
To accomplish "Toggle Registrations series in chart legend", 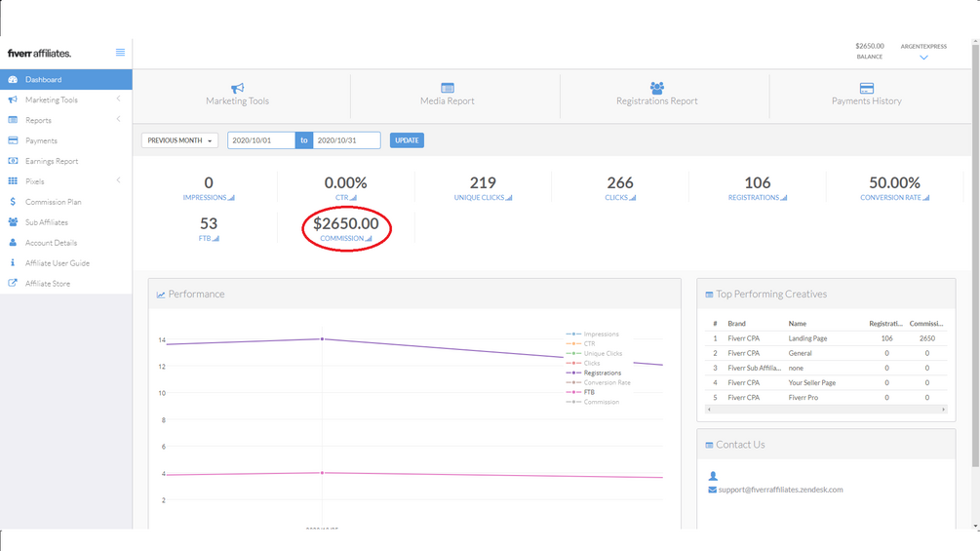I will click(594, 373).
